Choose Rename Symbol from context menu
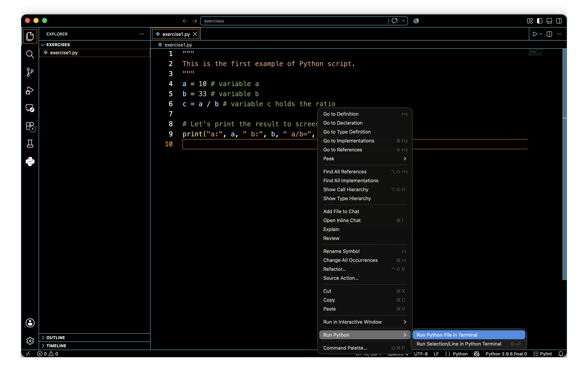Viewport: 588px width, 385px height. click(x=365, y=251)
